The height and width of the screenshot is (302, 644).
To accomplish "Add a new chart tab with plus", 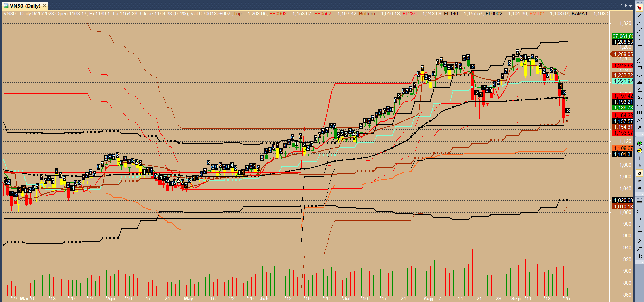I will pyautogui.click(x=52, y=5).
